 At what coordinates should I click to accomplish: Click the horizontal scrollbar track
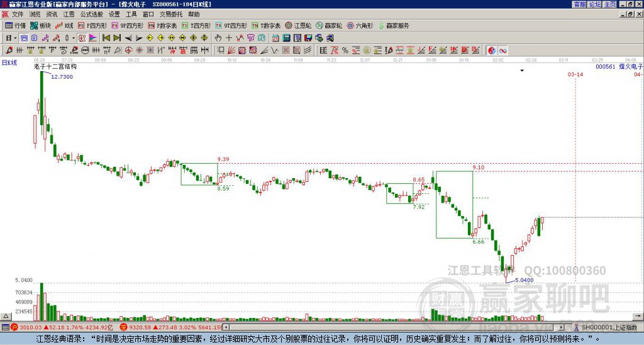click(394, 327)
